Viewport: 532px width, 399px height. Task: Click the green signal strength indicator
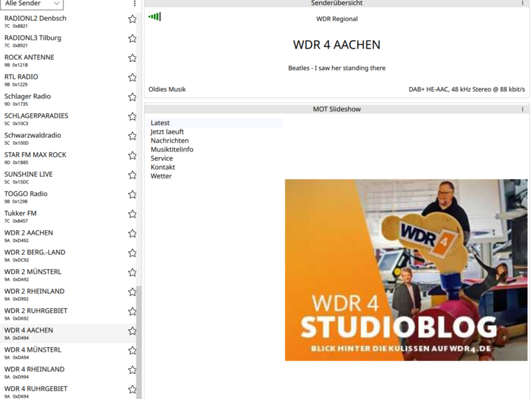pos(155,16)
